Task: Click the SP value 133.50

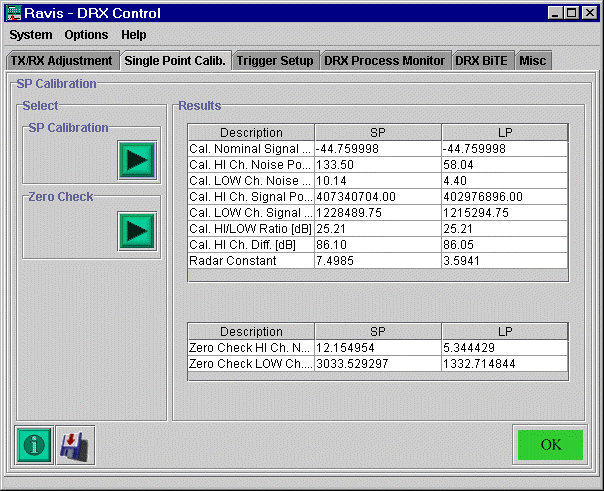Action: point(378,165)
